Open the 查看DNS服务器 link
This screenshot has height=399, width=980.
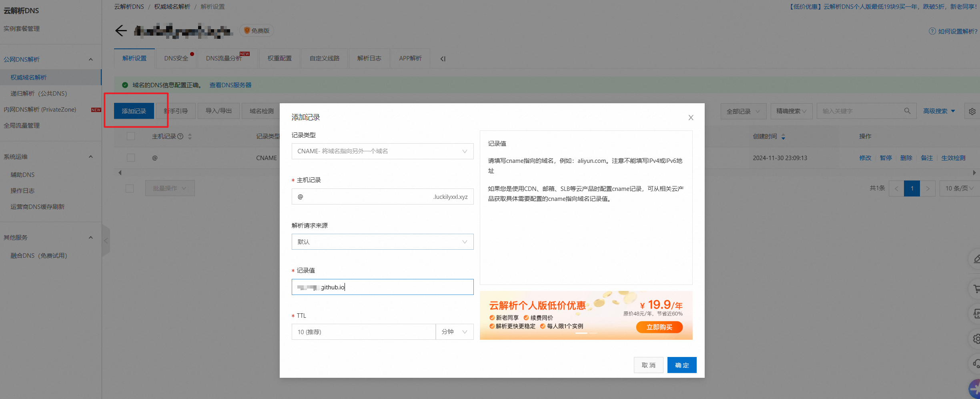(230, 85)
